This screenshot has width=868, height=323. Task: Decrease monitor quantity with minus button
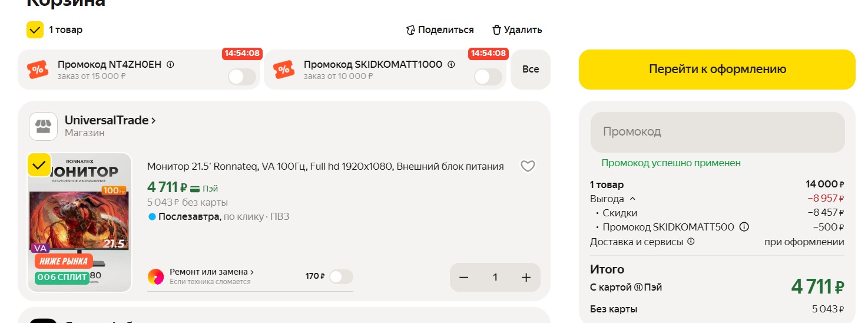[464, 277]
